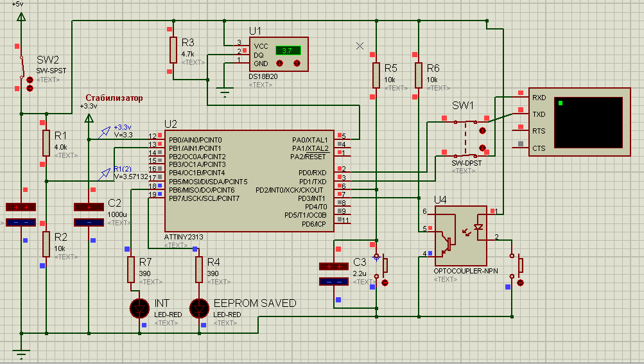The height and width of the screenshot is (364, 644).
Task: Click the DS18B20 temperature decrease button
Action: tap(280, 64)
